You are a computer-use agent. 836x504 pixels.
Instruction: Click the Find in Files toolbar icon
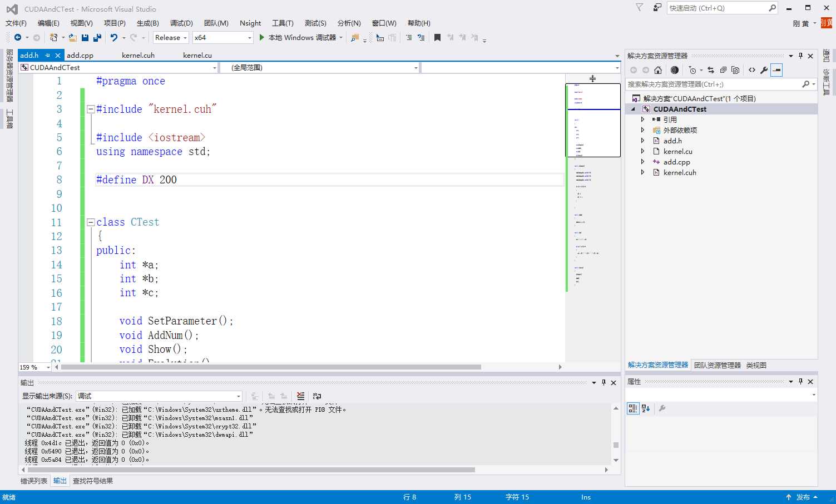click(355, 37)
